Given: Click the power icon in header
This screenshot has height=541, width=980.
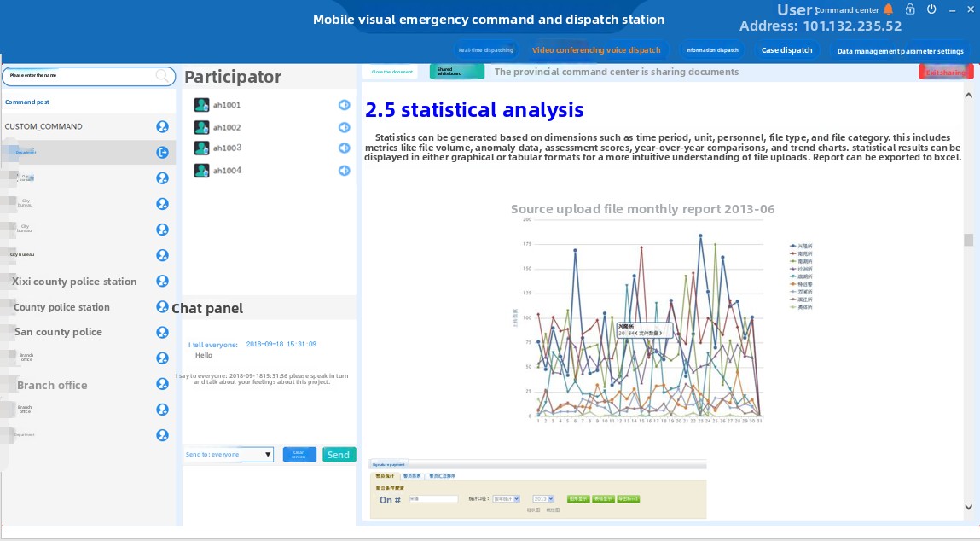Looking at the screenshot, I should tap(931, 9).
